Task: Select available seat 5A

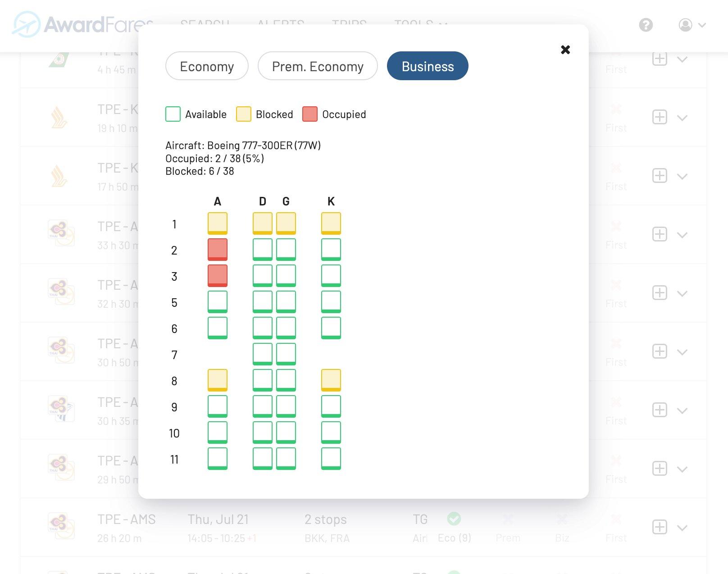Action: pyautogui.click(x=218, y=301)
